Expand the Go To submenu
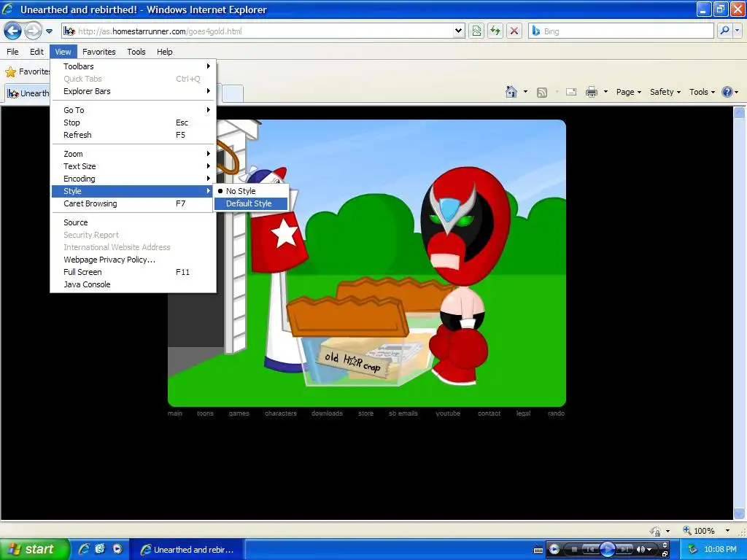The width and height of the screenshot is (747, 560). (x=133, y=110)
